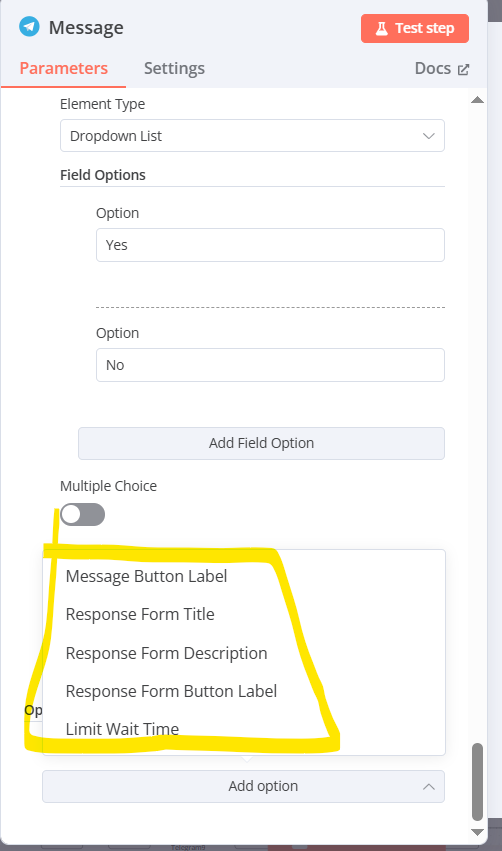The width and height of the screenshot is (502, 851).
Task: Open the Element Type dropdown list
Action: (x=252, y=136)
